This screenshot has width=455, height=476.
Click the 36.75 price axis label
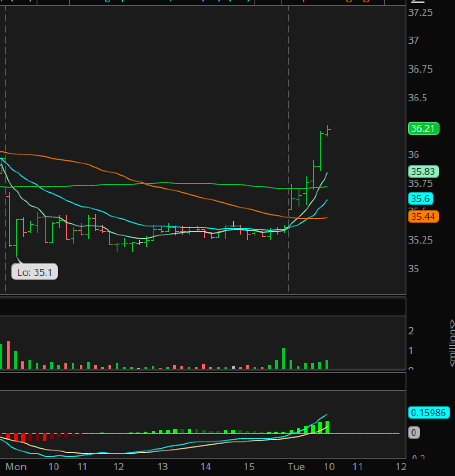tap(421, 69)
